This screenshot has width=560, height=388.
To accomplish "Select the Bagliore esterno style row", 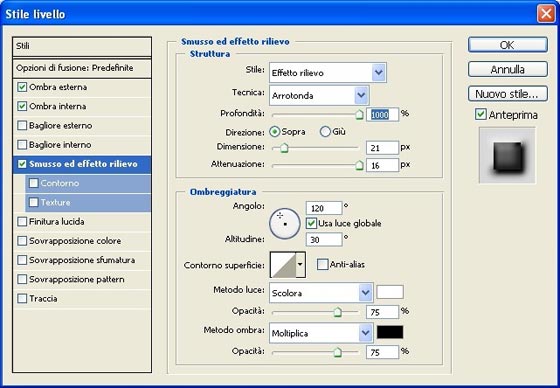I will pos(82,126).
